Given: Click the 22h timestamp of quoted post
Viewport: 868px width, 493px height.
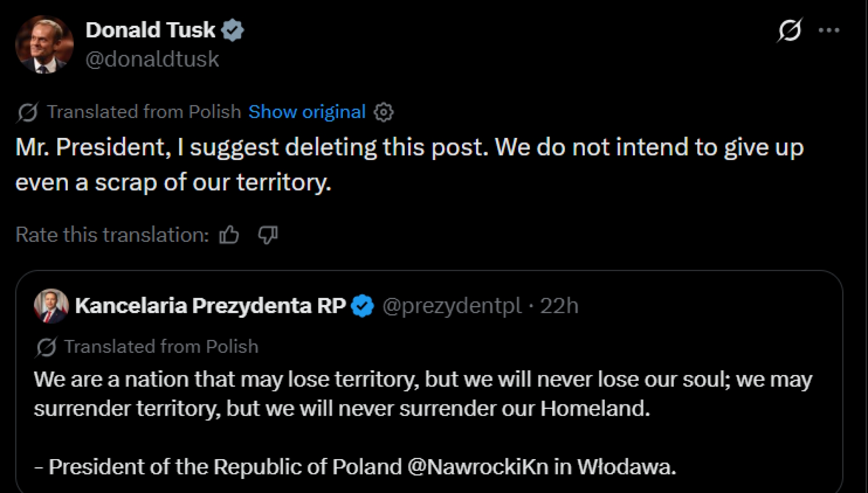Looking at the screenshot, I should pyautogui.click(x=560, y=306).
